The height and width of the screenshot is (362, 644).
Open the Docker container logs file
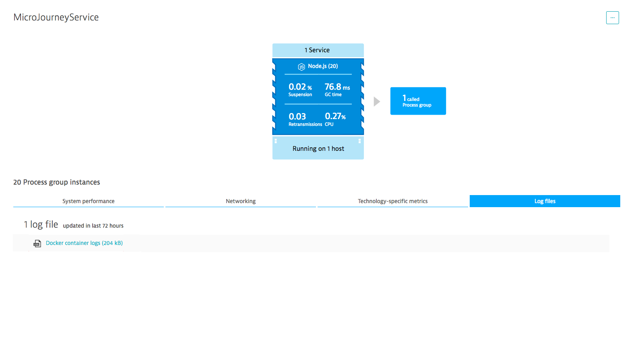point(84,243)
